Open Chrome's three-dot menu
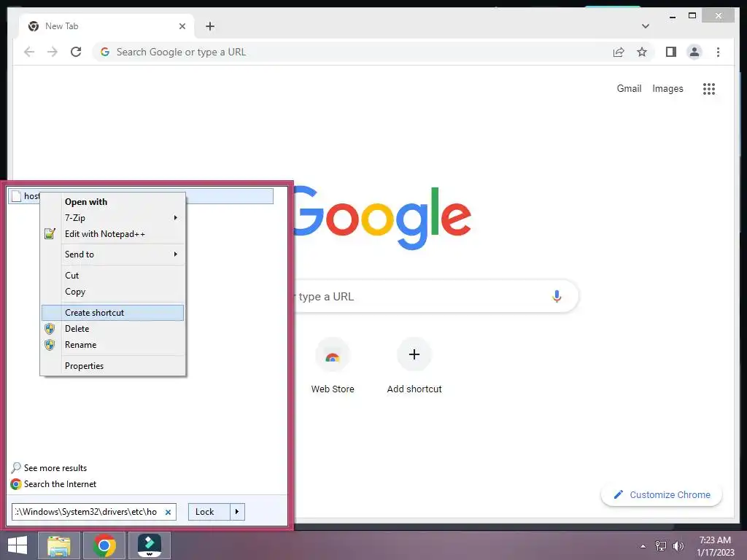This screenshot has width=747, height=560. coord(718,52)
